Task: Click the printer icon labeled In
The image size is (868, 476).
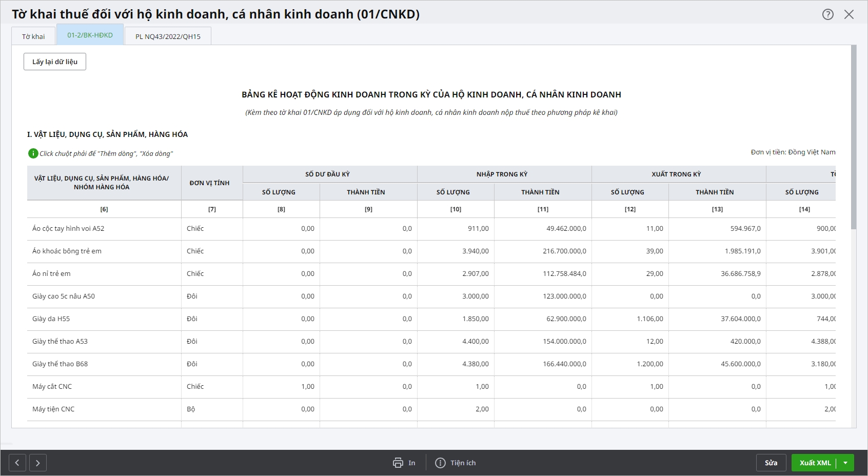Action: tap(399, 463)
